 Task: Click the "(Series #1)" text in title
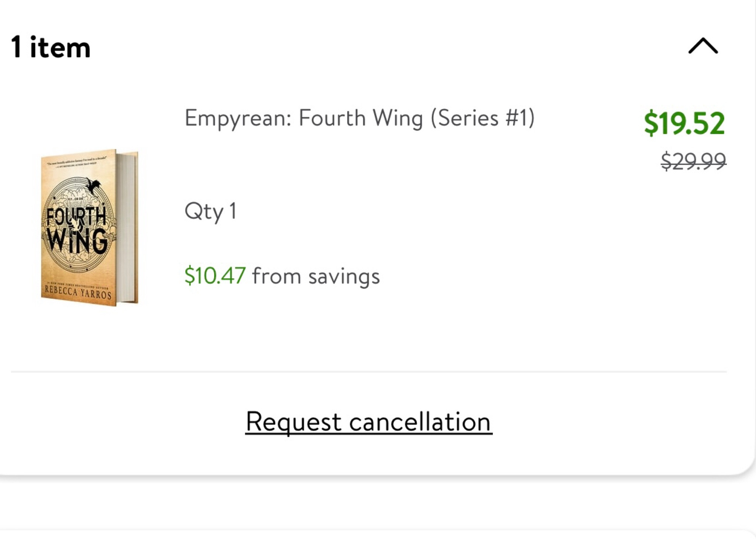point(482,118)
